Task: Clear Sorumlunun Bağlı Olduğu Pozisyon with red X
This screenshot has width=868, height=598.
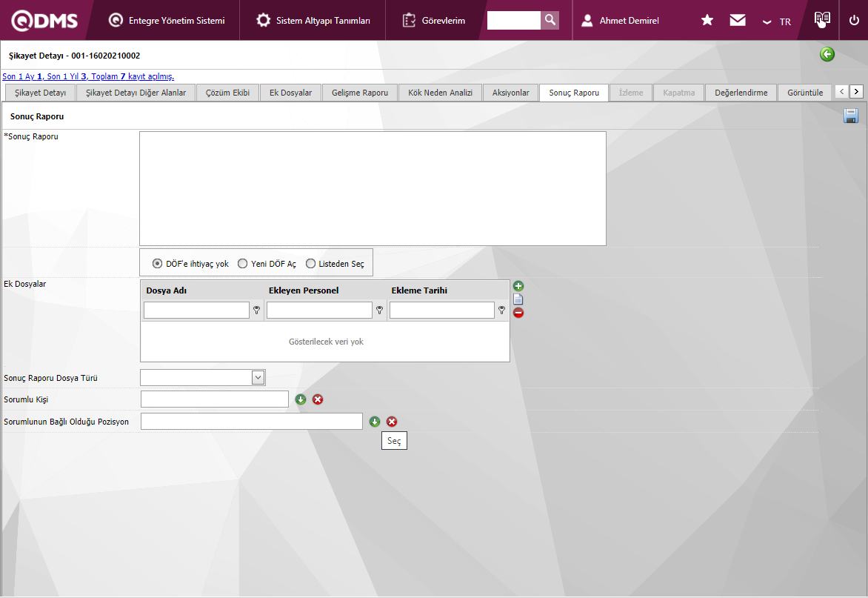Action: point(392,422)
